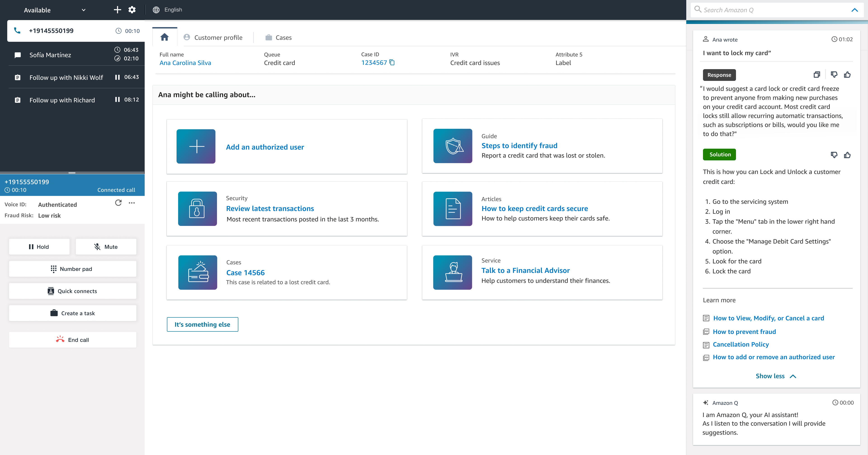Click the Hold call button
The height and width of the screenshot is (455, 868).
[37, 246]
